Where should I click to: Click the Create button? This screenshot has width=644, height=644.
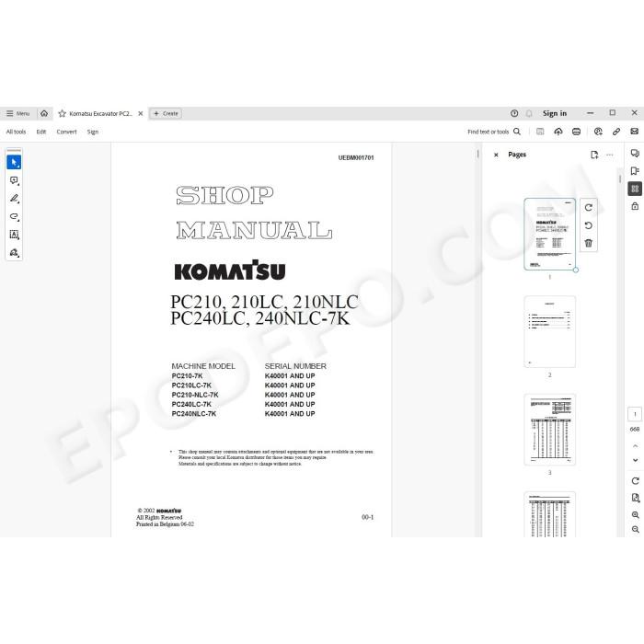(166, 114)
